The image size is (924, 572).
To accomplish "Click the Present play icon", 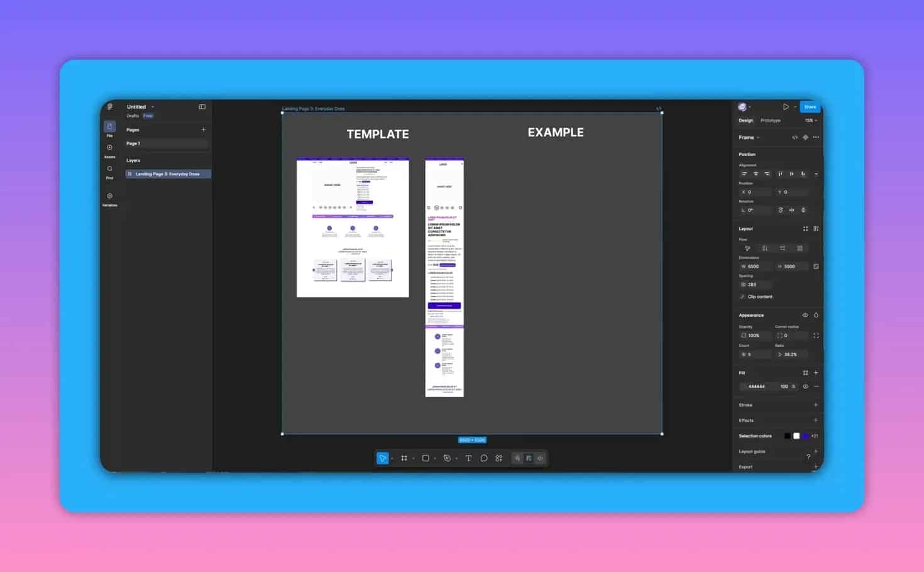I will point(786,107).
